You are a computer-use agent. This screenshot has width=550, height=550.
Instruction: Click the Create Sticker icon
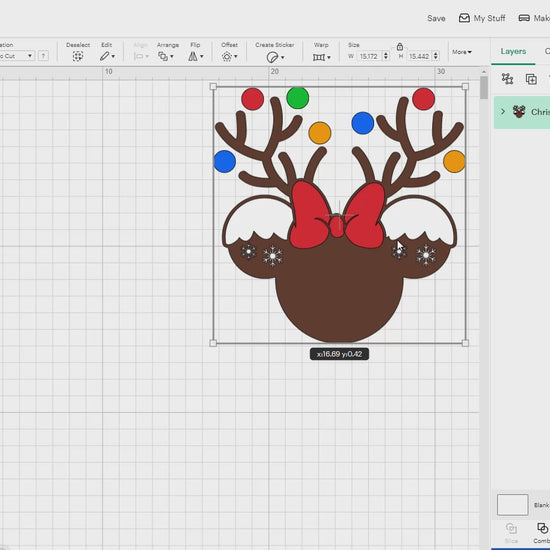pyautogui.click(x=275, y=57)
